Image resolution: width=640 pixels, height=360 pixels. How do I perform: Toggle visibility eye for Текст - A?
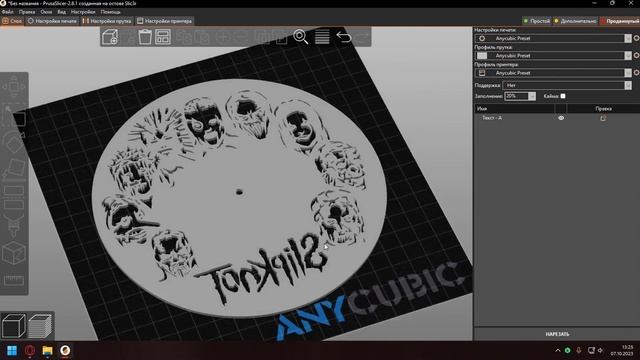561,118
